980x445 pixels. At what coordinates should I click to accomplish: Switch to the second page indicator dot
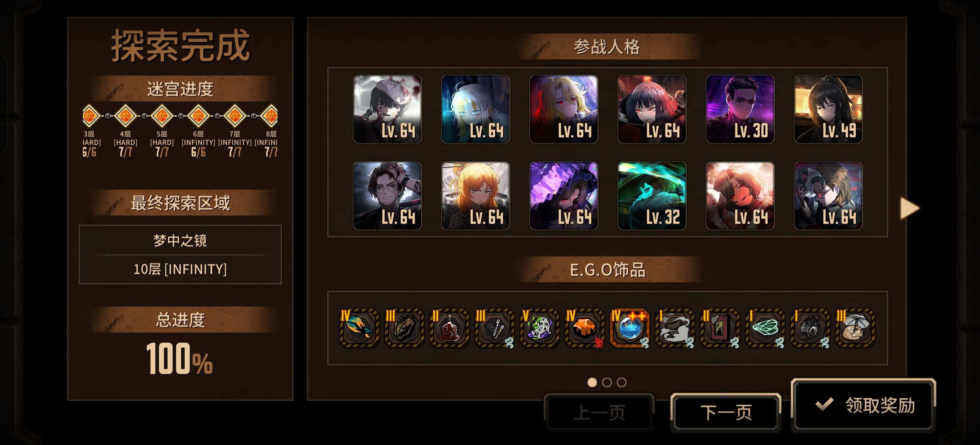607,382
